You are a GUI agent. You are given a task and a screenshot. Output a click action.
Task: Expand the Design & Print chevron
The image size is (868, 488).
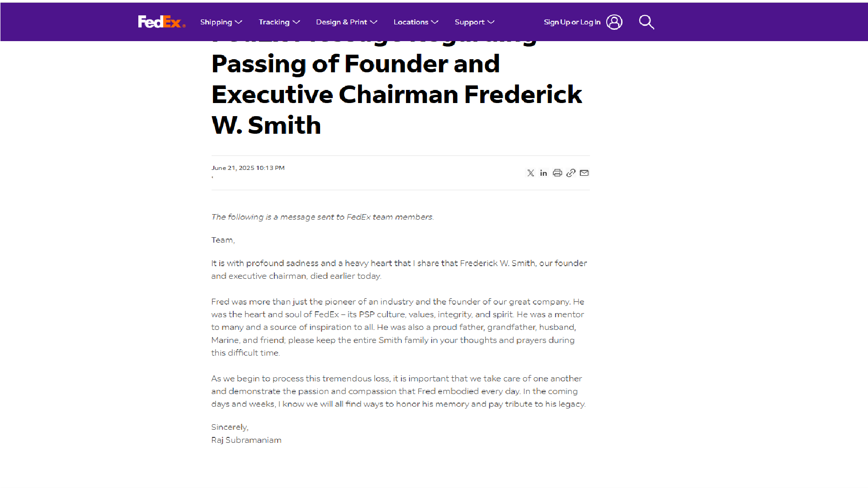374,22
